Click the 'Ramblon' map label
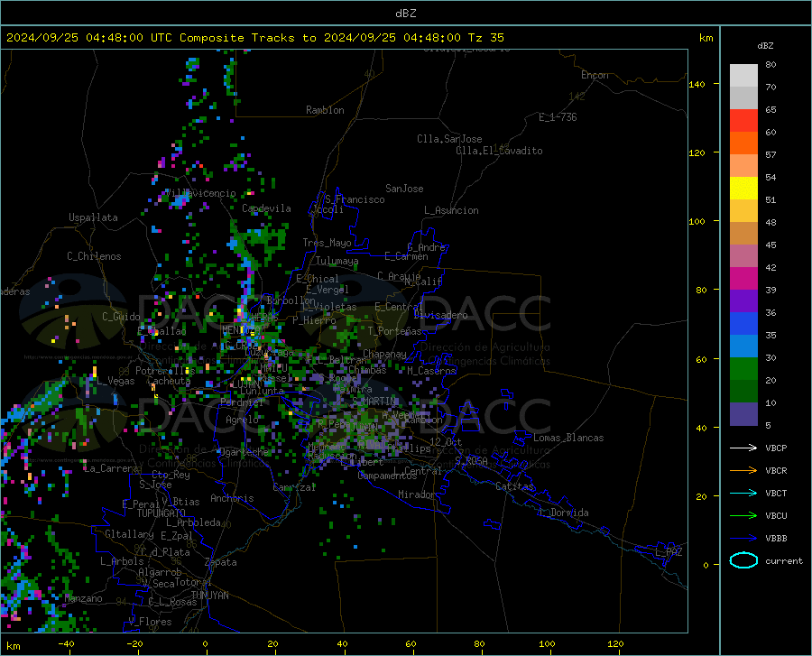This screenshot has width=812, height=656. pos(325,110)
